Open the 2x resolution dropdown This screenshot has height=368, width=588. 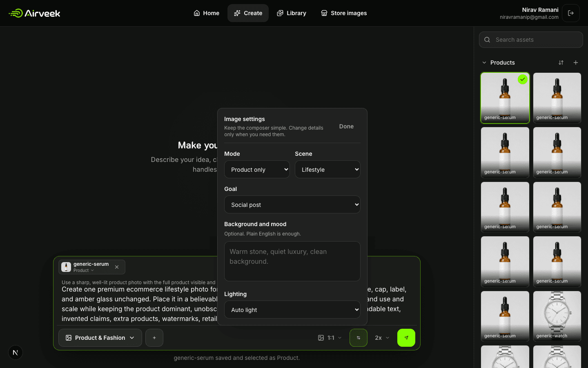[382, 338]
